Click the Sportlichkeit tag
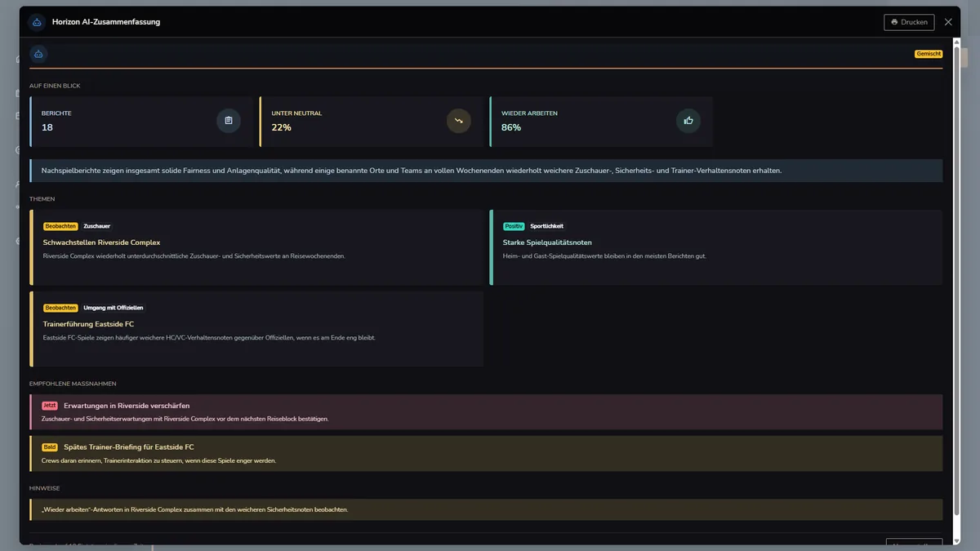The width and height of the screenshot is (980, 551). 547,226
